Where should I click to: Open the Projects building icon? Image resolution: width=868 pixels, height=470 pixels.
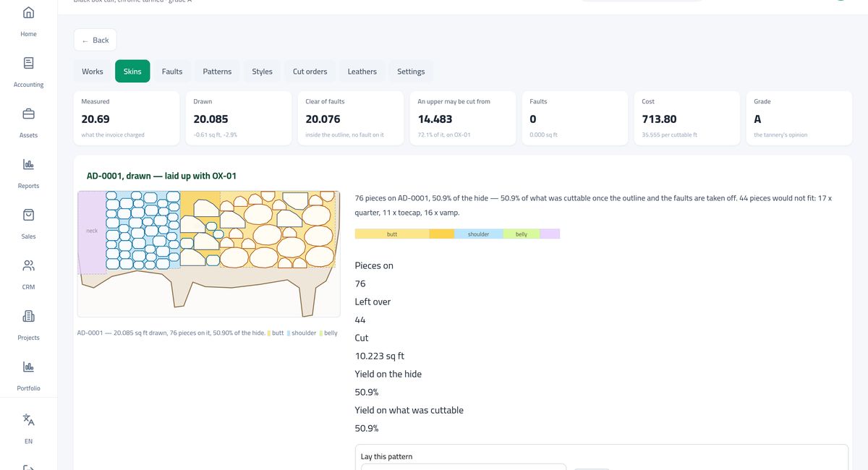[28, 316]
